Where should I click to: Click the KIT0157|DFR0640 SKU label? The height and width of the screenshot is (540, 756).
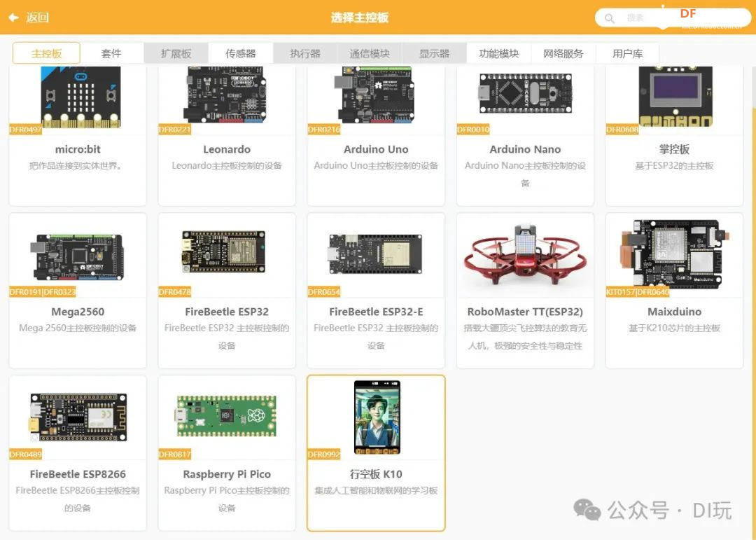pos(638,292)
